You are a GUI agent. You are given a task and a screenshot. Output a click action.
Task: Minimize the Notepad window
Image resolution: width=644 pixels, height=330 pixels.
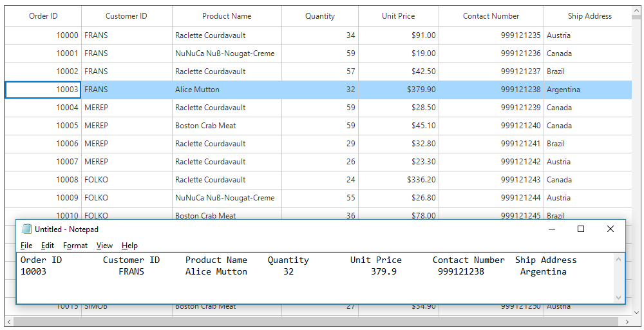(552, 229)
